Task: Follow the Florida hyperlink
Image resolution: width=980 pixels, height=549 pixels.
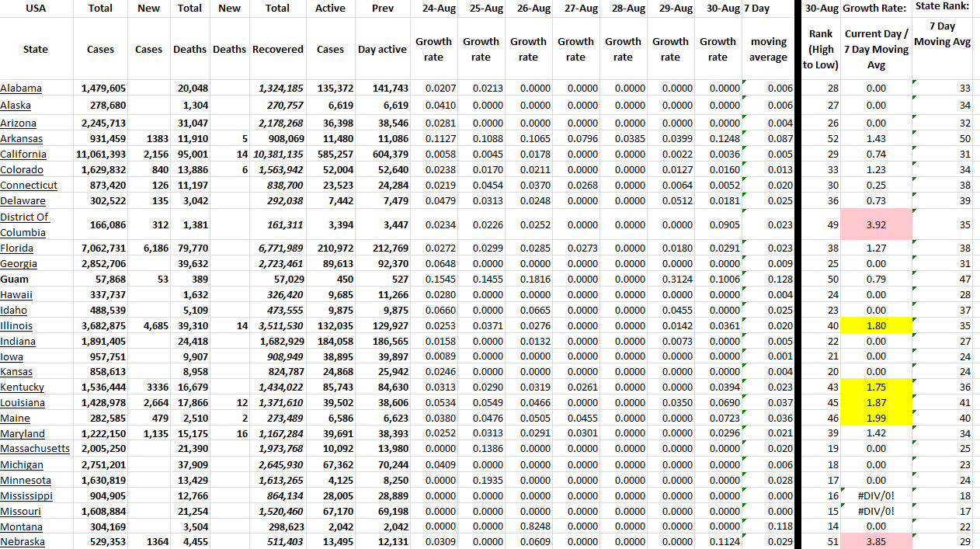Action: [18, 248]
